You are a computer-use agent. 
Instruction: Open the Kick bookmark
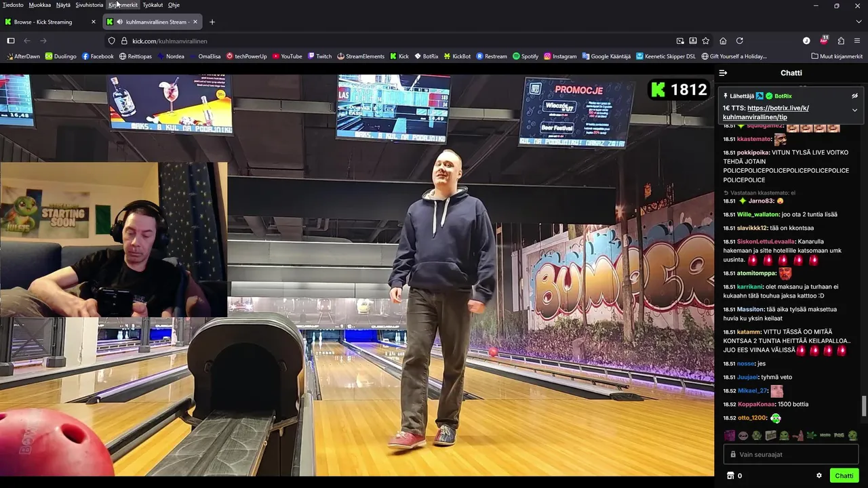click(x=399, y=56)
